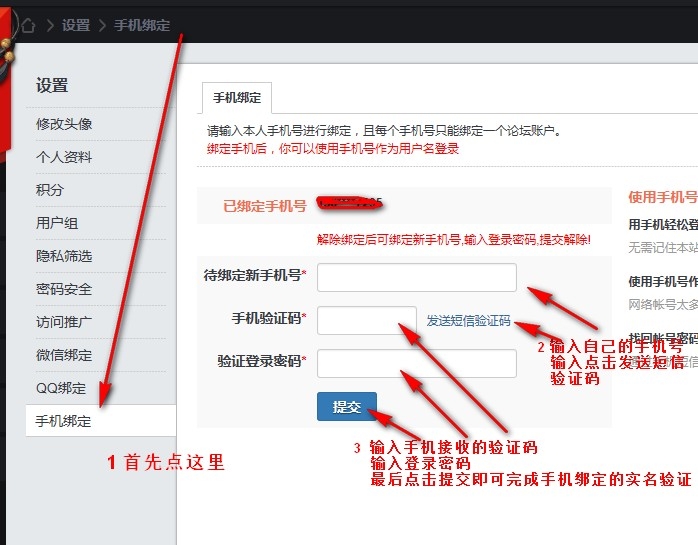Select 积分 from the sidebar menu

point(50,190)
